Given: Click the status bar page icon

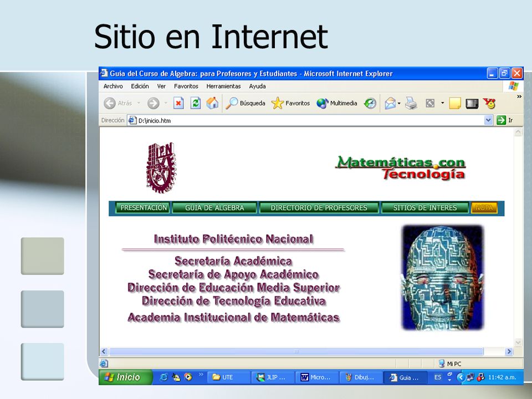Looking at the screenshot, I should [x=104, y=364].
